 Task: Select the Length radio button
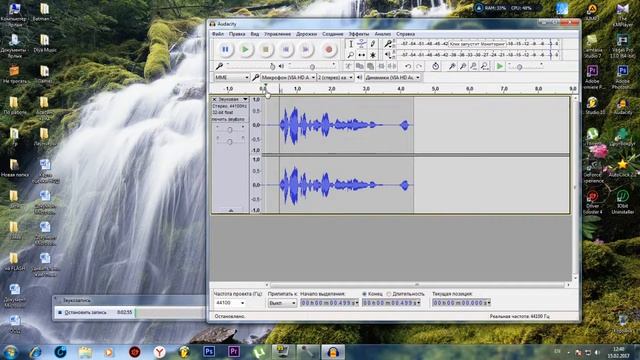pyautogui.click(x=389, y=293)
